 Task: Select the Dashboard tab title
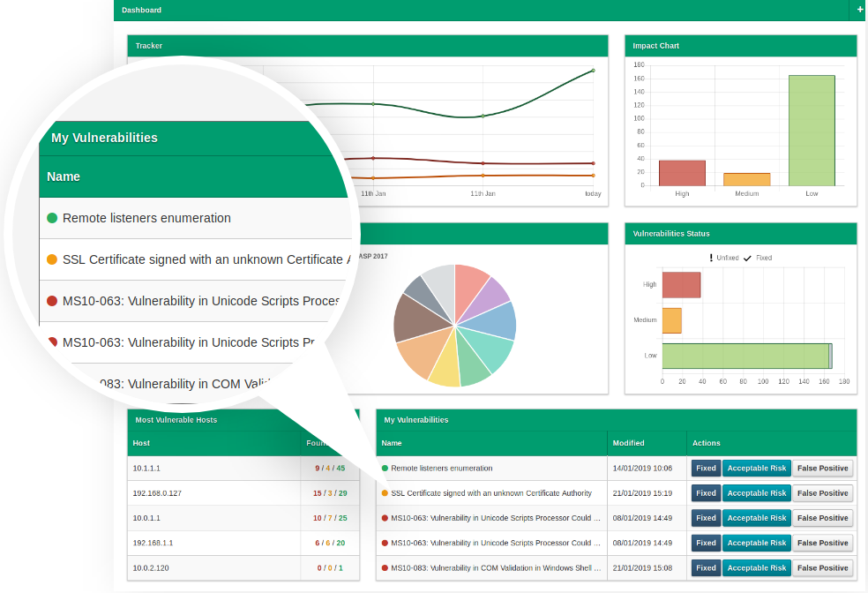[141, 10]
